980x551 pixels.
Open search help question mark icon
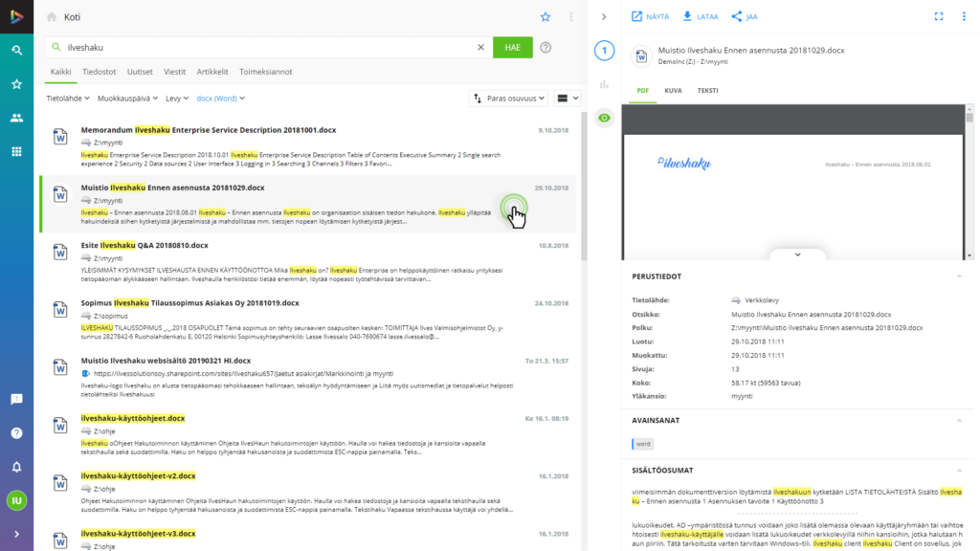click(x=546, y=48)
